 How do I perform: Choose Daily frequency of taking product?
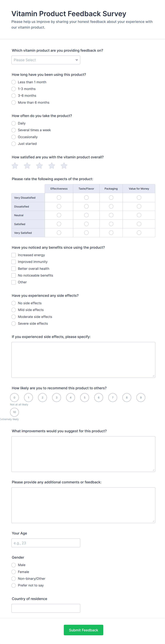tap(13, 123)
